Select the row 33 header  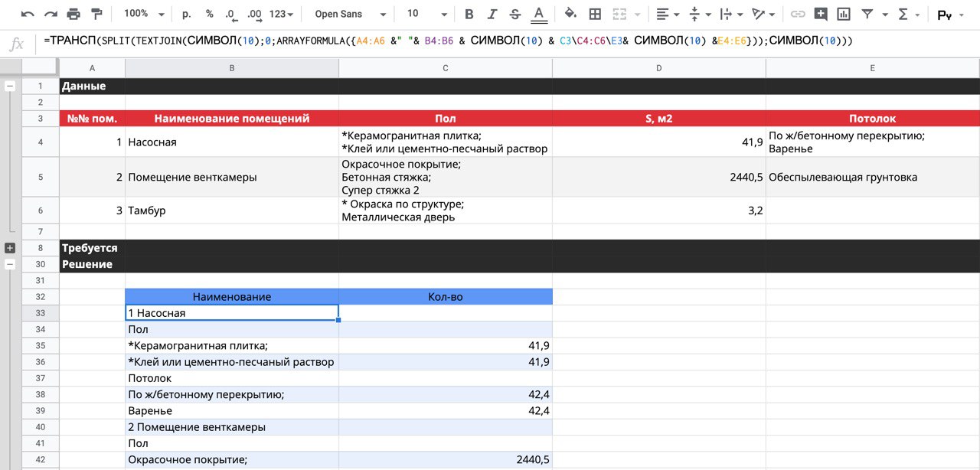[41, 312]
